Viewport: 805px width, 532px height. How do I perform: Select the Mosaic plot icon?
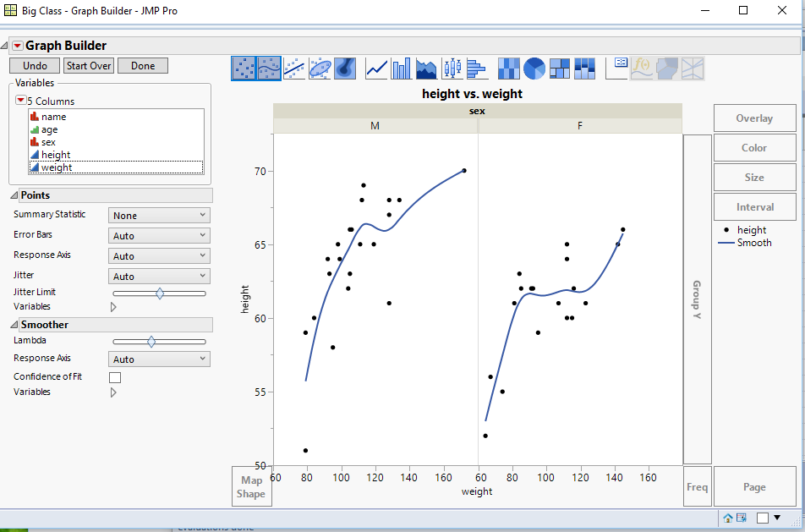click(x=584, y=69)
